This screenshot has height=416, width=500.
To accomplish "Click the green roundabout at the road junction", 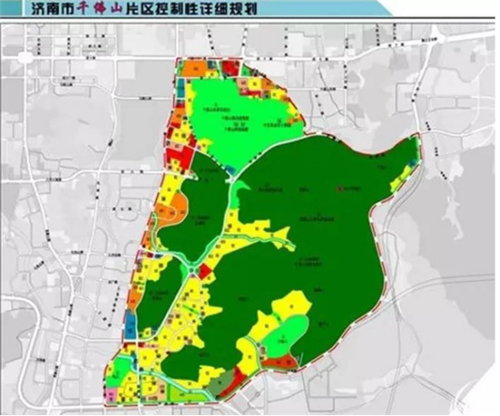I will (x=193, y=269).
